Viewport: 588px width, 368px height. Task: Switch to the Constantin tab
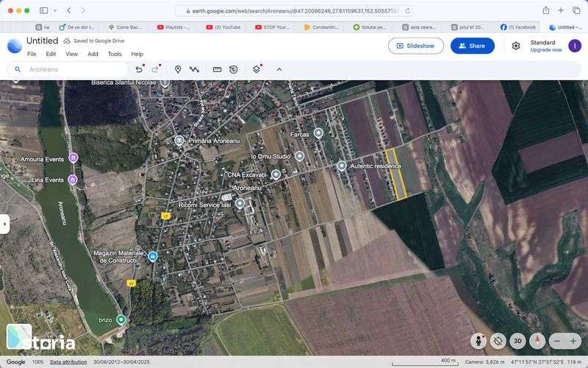tap(321, 27)
